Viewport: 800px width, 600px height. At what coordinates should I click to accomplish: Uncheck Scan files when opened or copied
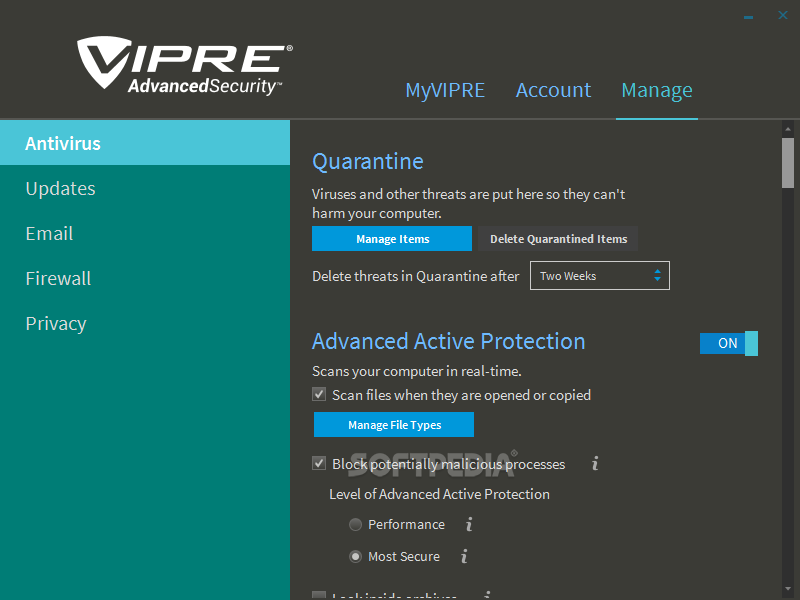tap(319, 394)
